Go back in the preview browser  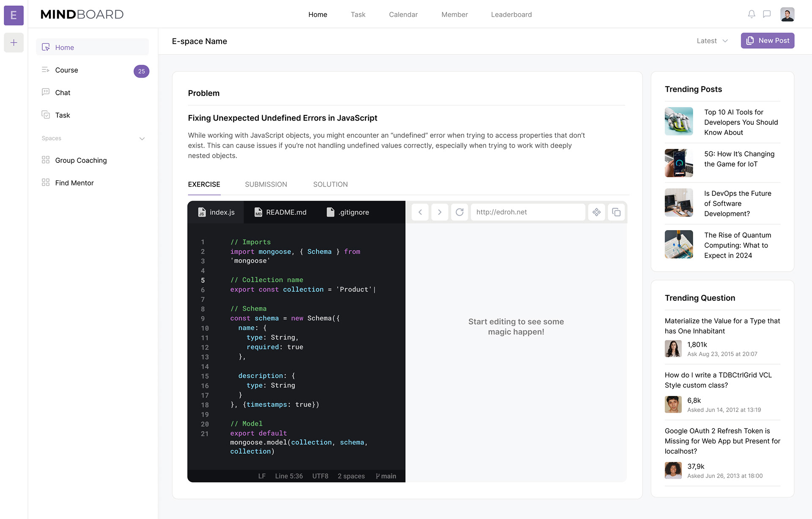(x=420, y=212)
